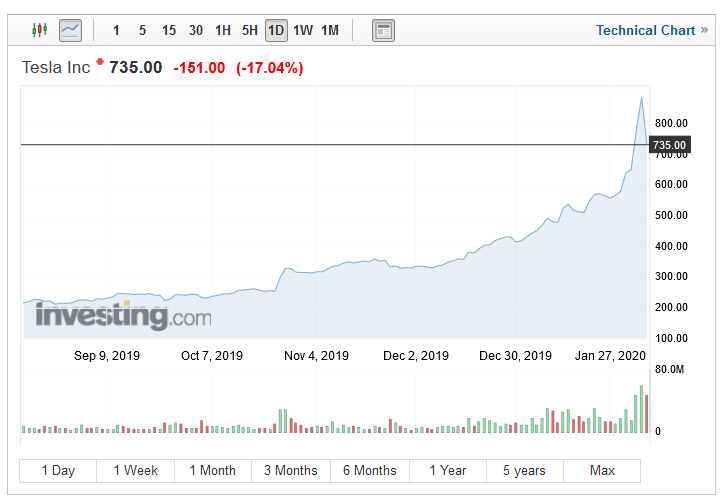
Task: Choose the 5H interval
Action: pyautogui.click(x=250, y=31)
